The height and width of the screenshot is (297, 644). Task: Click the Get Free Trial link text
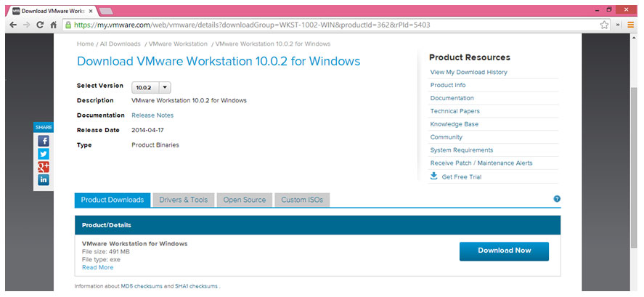point(462,177)
